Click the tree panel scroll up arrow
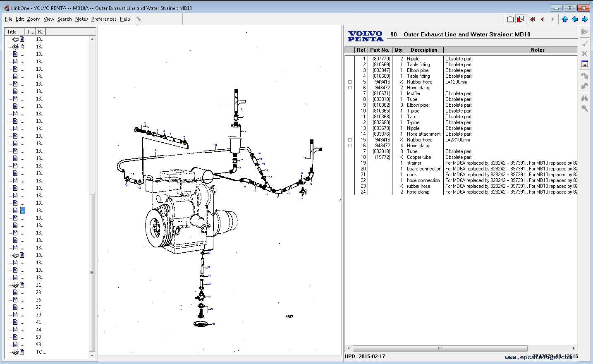Screen dimensions: 593x364 (x=92, y=39)
